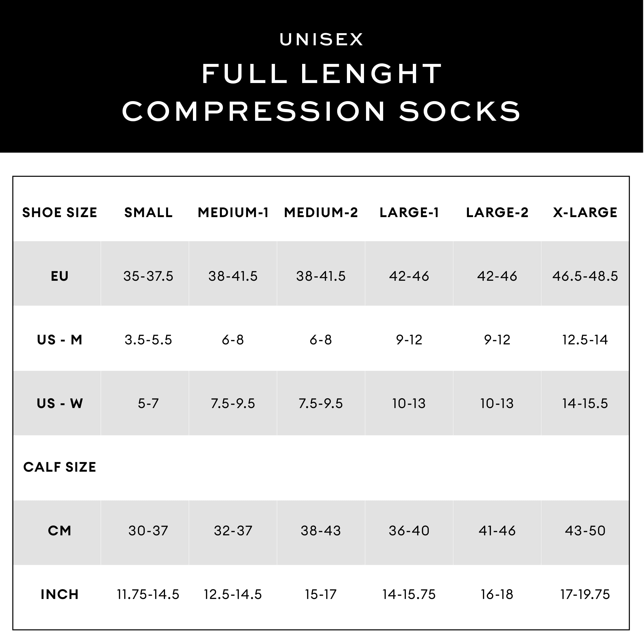Select the INCH row label
Image resolution: width=644 pixels, height=644 pixels.
point(60,594)
